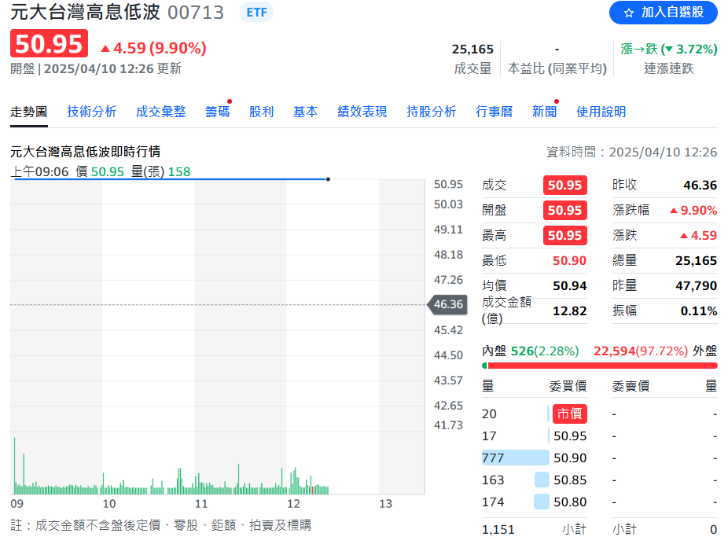Click the 委賣價 column header
Viewport: 728px width, 539px height.
[630, 386]
